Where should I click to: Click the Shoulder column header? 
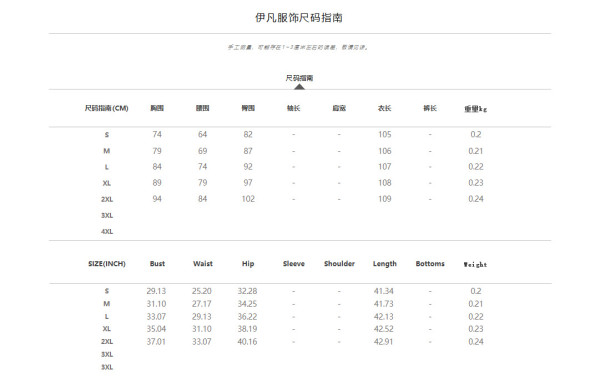coord(339,264)
